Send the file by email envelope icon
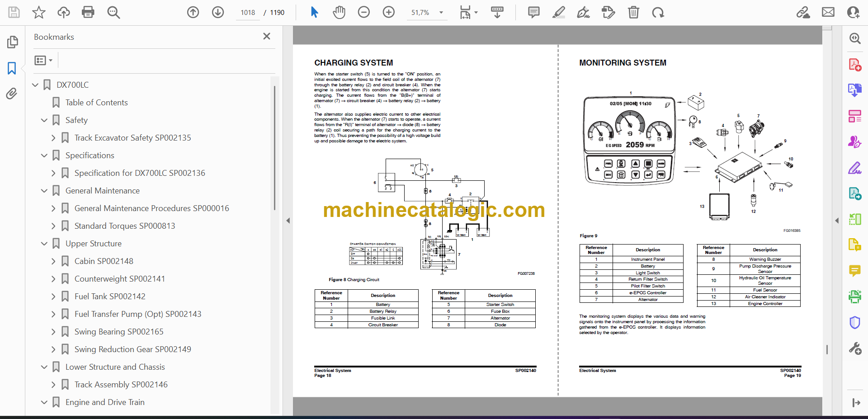Image resolution: width=868 pixels, height=419 pixels. [828, 12]
